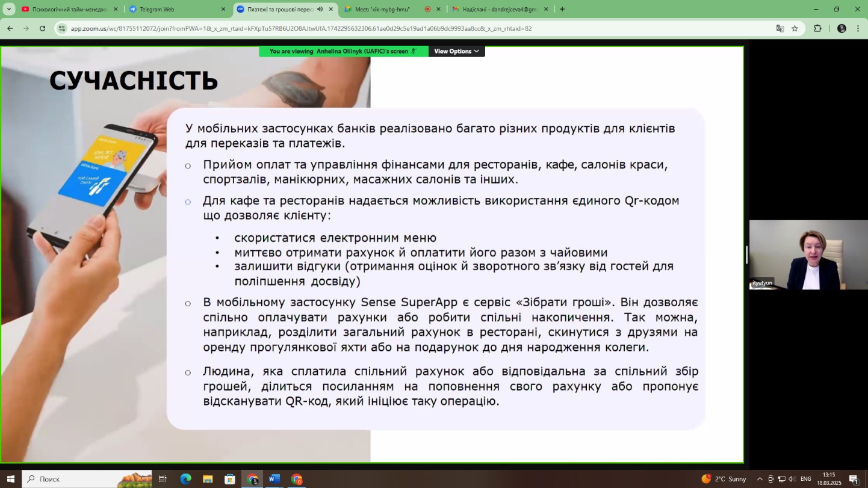
Task: Open the weather widget showing 2°C Sunny
Action: [x=724, y=479]
